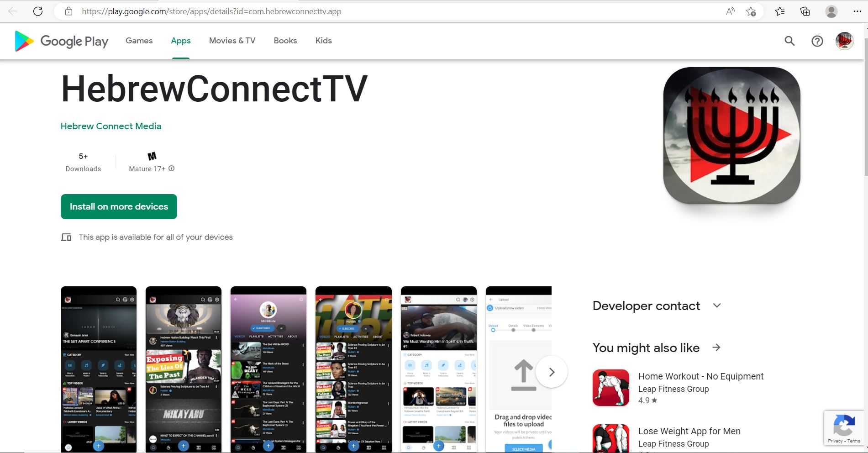Open the Kids tab
The height and width of the screenshot is (453, 868).
click(324, 41)
